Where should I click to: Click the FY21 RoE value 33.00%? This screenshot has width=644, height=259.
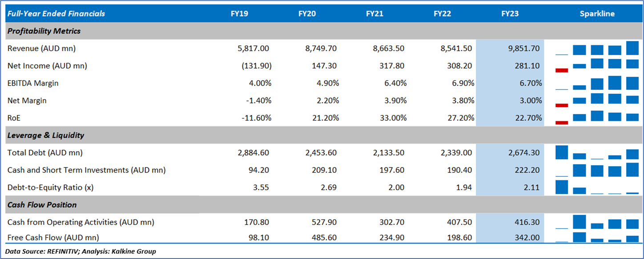point(392,118)
